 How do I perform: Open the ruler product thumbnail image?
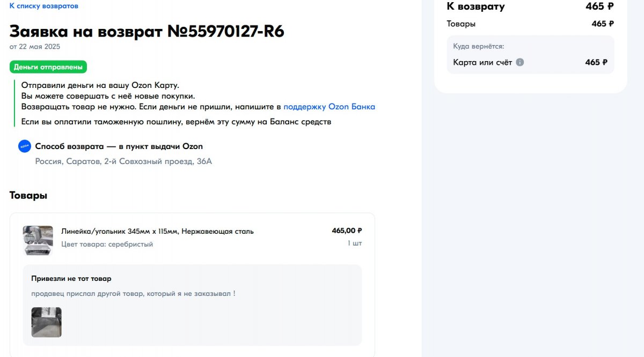click(38, 240)
